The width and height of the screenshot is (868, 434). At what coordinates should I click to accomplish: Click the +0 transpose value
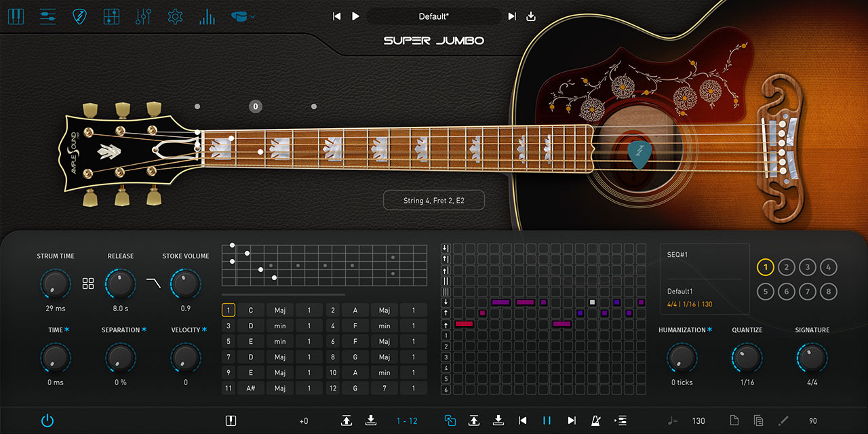tap(303, 421)
